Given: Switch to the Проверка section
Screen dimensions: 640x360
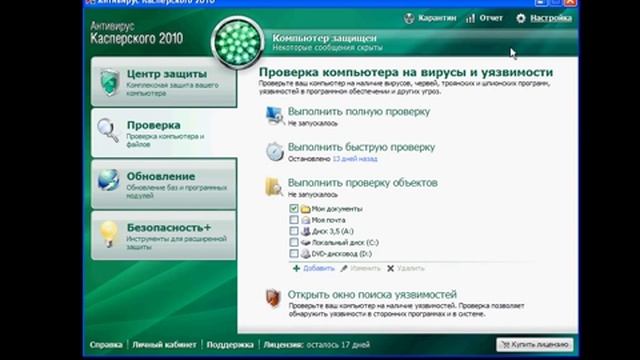Looking at the screenshot, I should 164,133.
